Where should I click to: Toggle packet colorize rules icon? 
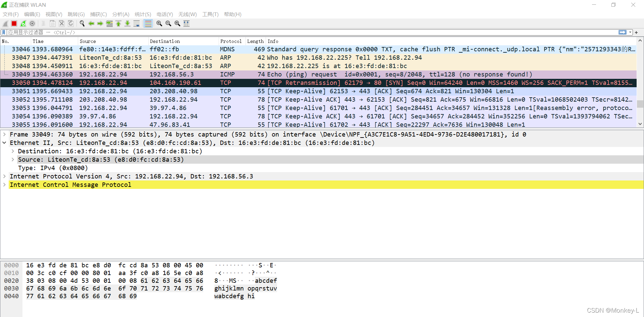coord(148,23)
